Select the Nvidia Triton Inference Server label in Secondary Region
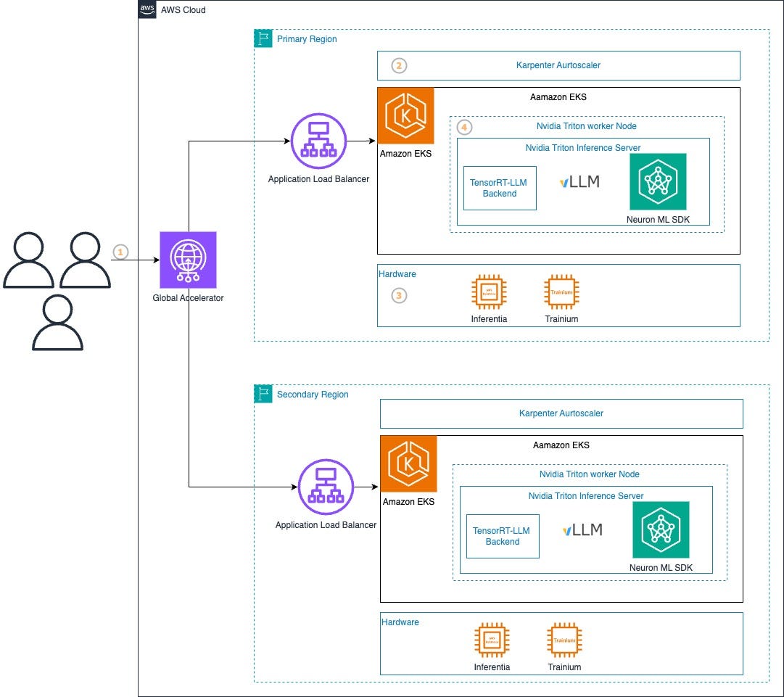This screenshot has height=697, width=784. (585, 496)
